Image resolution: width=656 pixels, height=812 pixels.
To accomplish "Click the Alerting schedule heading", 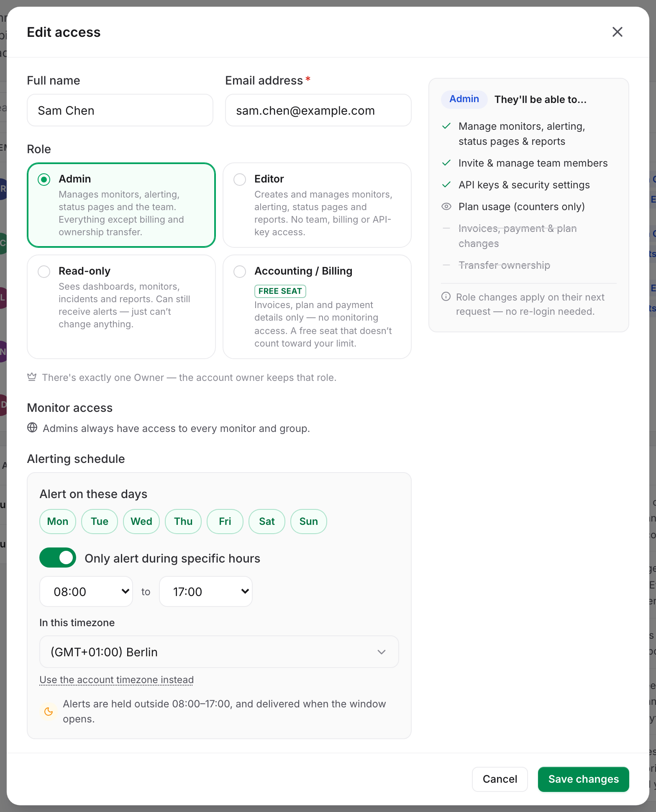I will click(76, 459).
